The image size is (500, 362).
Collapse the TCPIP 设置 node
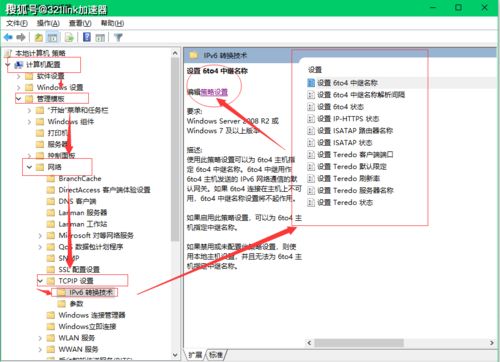click(40, 281)
